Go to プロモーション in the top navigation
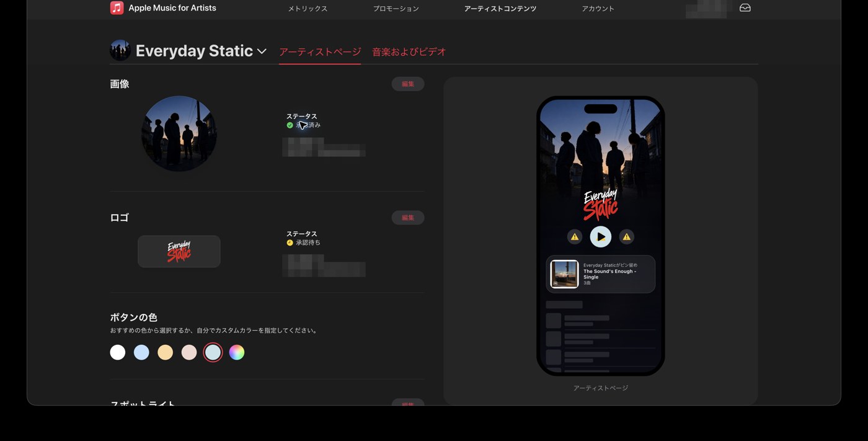Image resolution: width=868 pixels, height=441 pixels. (396, 9)
